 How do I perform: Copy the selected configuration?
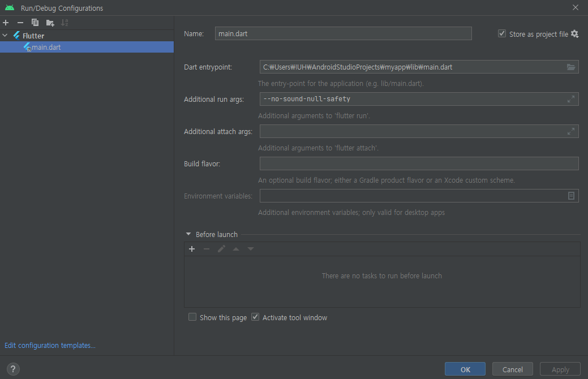click(x=35, y=23)
